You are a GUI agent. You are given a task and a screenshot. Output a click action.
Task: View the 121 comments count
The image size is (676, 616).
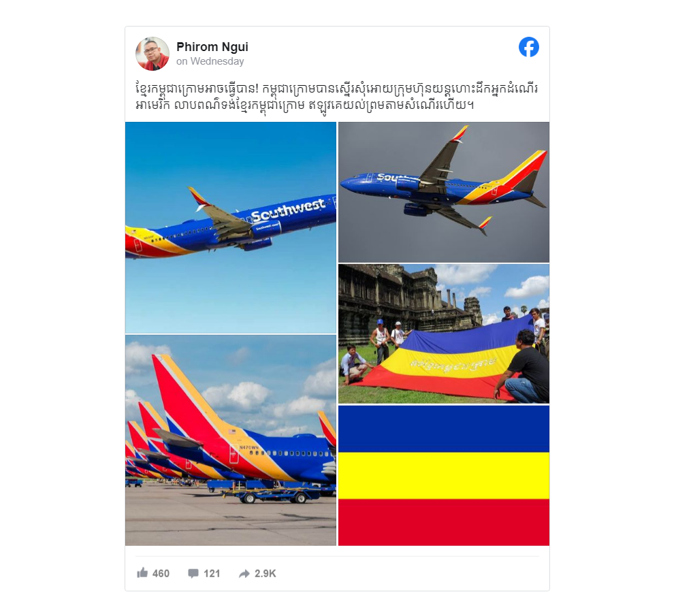click(212, 573)
